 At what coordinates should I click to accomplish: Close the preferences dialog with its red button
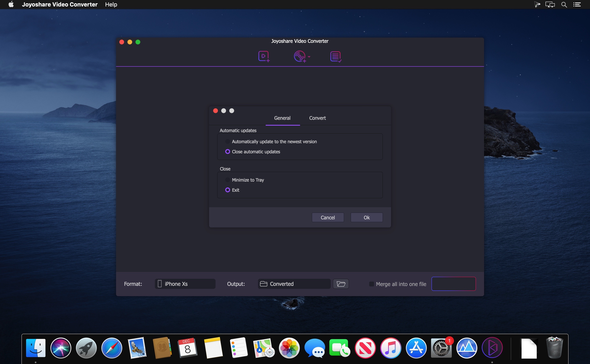click(x=215, y=111)
